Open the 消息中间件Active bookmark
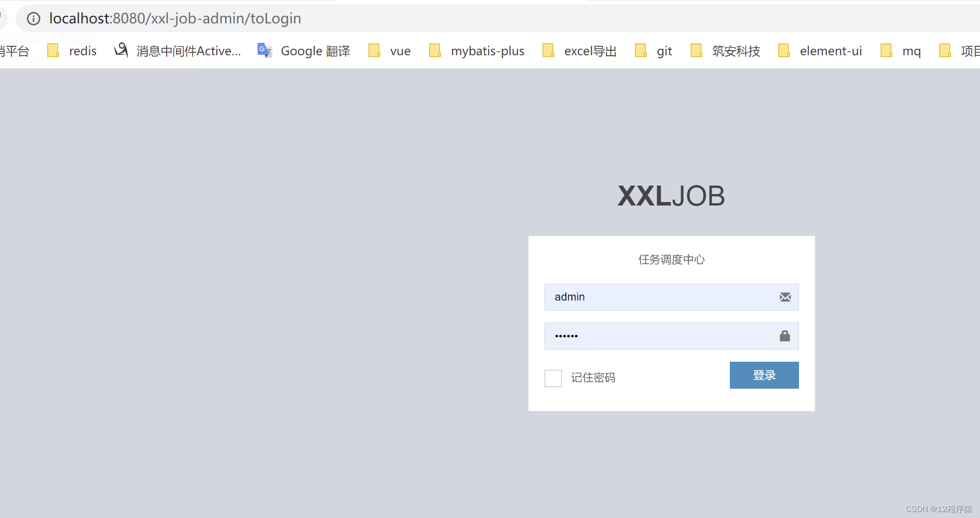 click(x=178, y=51)
